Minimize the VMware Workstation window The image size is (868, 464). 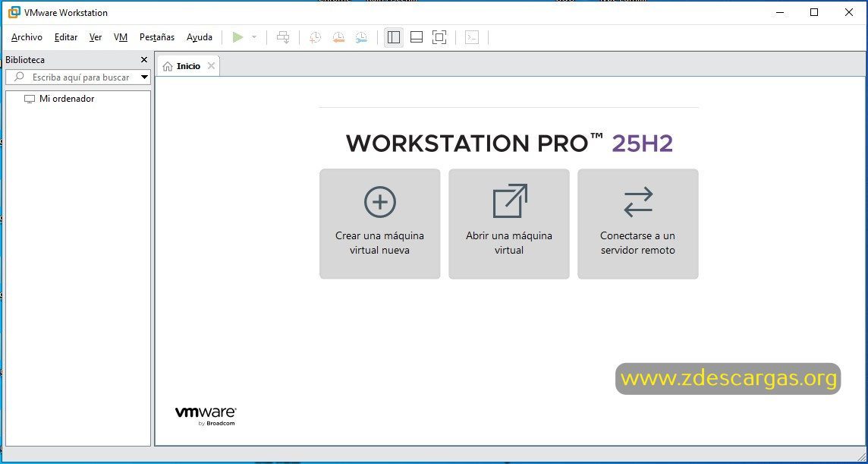coord(779,12)
